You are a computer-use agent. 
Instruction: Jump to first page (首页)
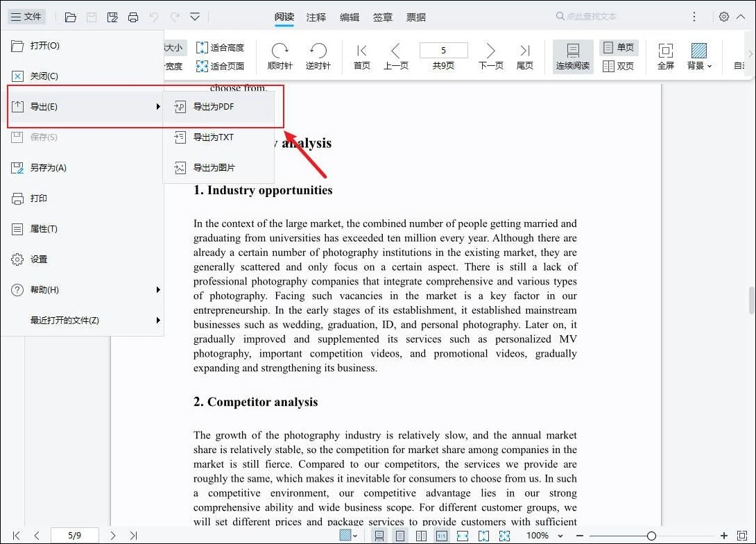coord(361,56)
